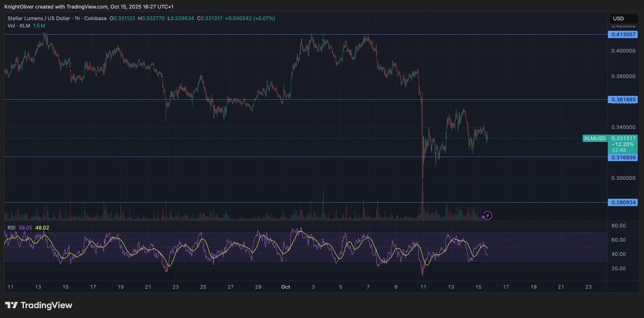Select the XLMUSD price label on the price scale
644x318 pixels.
pyautogui.click(x=595, y=138)
